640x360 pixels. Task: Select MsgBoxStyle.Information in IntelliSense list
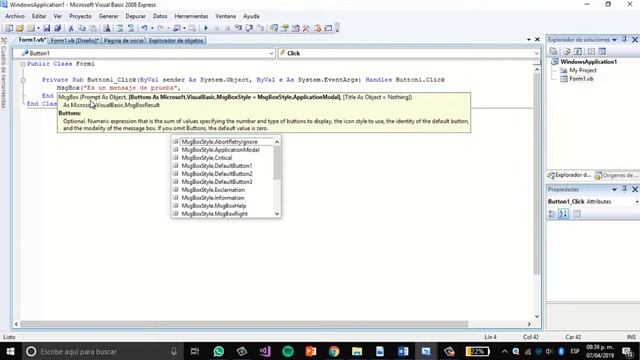click(213, 198)
